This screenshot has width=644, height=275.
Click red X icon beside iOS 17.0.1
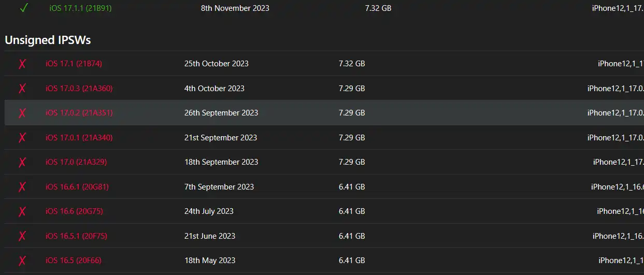(22, 138)
